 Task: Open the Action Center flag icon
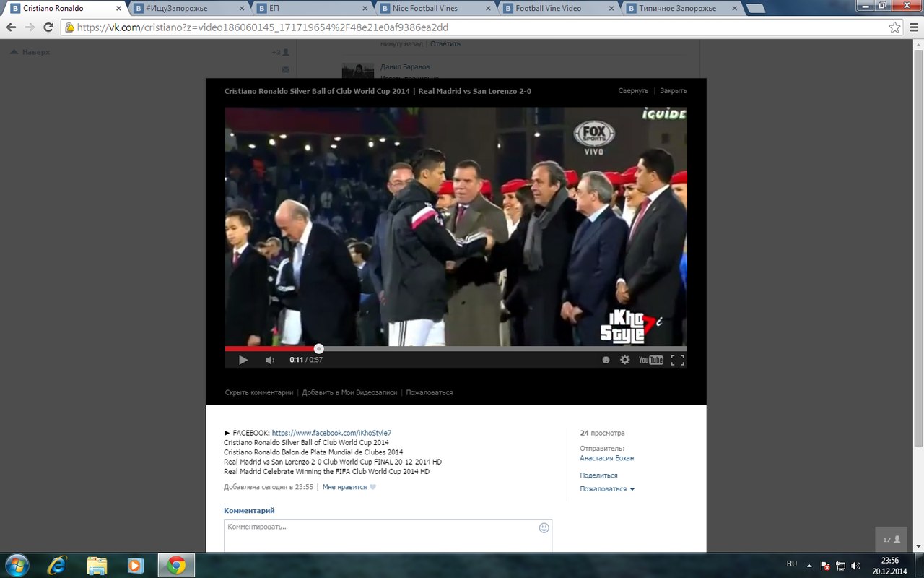(825, 565)
